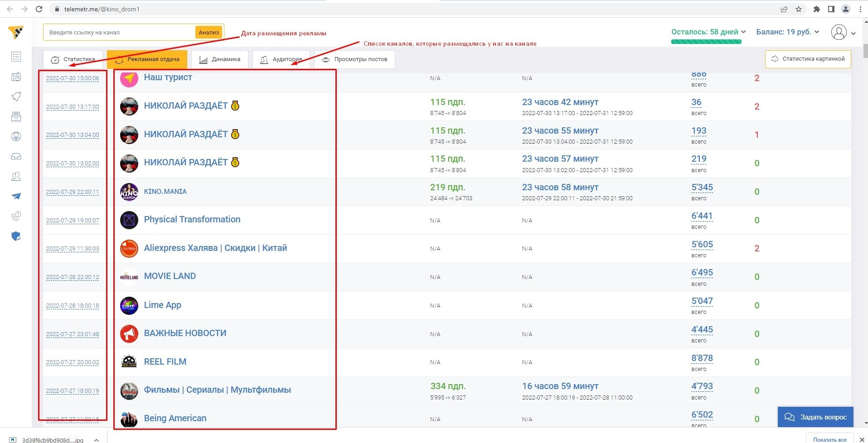Click Показать все in the downloads bar
This screenshot has width=868, height=443.
click(830, 439)
